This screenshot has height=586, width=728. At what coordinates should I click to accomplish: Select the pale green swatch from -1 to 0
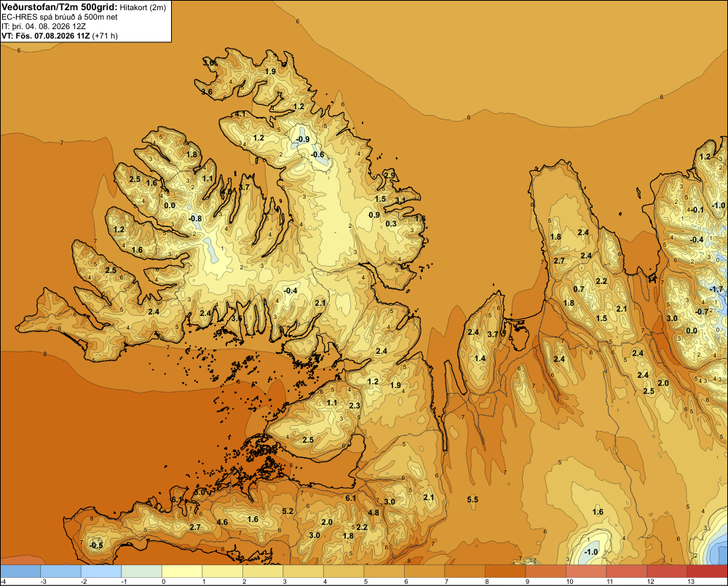tap(142, 571)
